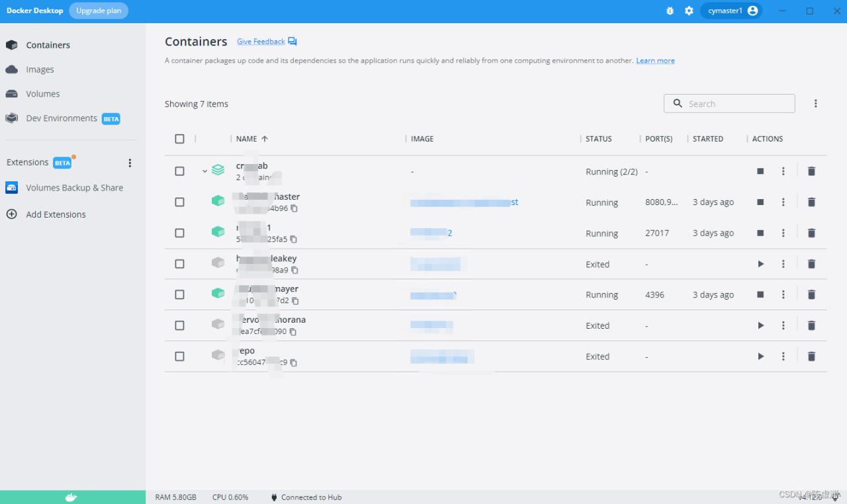Toggle the select-all containers checkbox

pos(179,139)
